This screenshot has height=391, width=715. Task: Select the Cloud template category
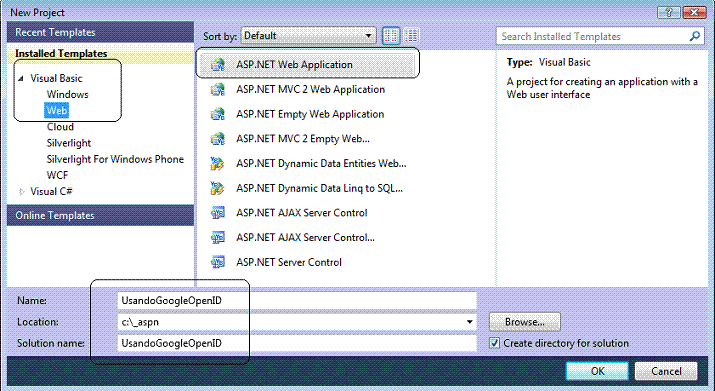pyautogui.click(x=60, y=127)
